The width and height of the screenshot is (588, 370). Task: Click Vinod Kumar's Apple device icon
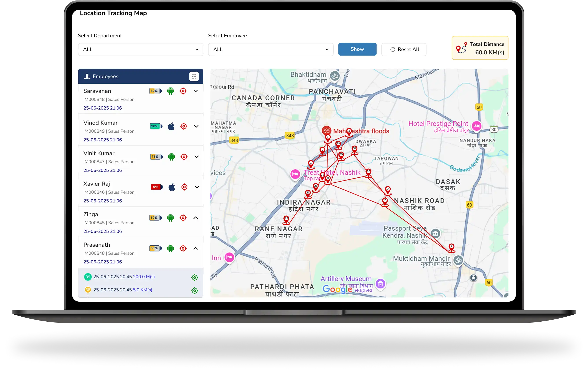click(171, 126)
